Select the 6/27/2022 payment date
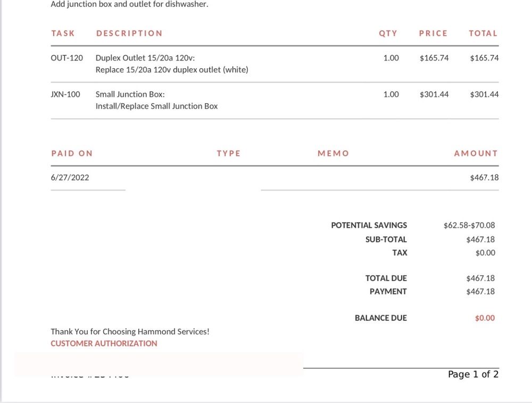Viewport: 532px width, 403px height. point(70,177)
